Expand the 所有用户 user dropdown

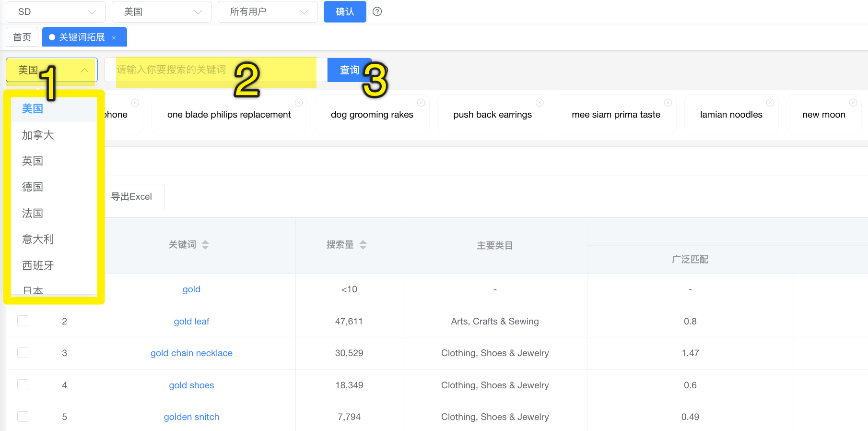267,12
